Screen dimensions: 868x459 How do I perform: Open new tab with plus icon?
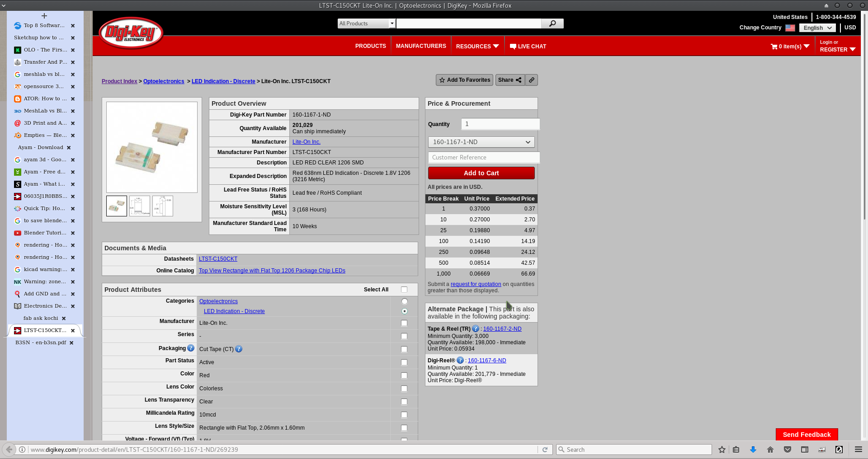[44, 16]
